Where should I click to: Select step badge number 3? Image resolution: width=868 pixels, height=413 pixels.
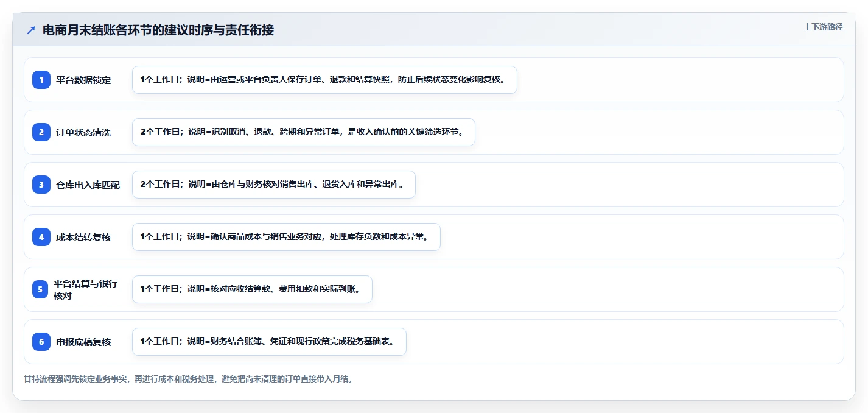tap(41, 185)
